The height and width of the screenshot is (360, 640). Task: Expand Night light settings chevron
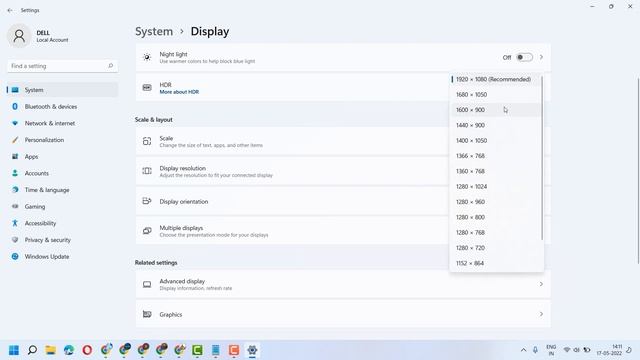pos(541,57)
